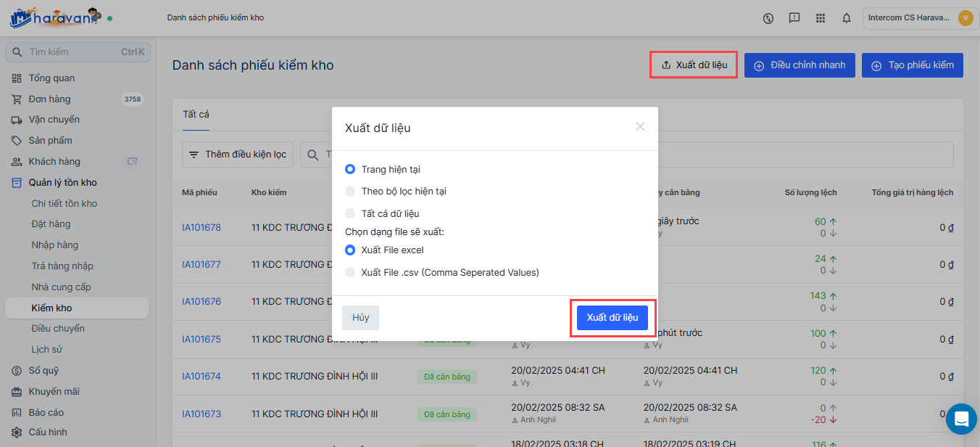This screenshot has height=447, width=980.
Task: Open the Intercom chat bubble
Action: tap(961, 419)
